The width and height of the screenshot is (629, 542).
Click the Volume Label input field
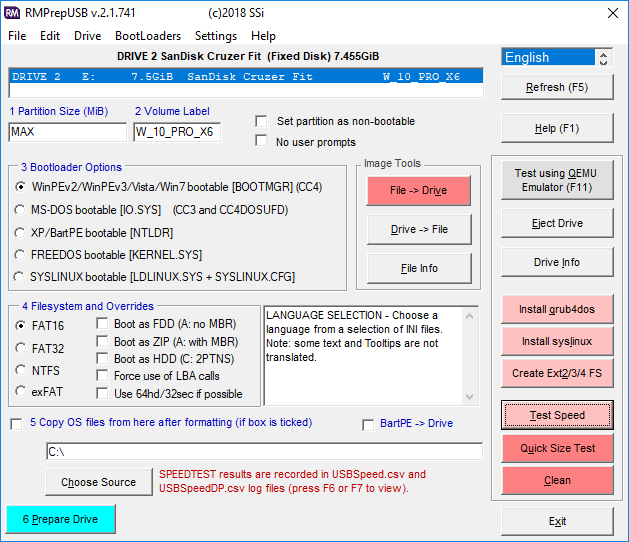(177, 132)
